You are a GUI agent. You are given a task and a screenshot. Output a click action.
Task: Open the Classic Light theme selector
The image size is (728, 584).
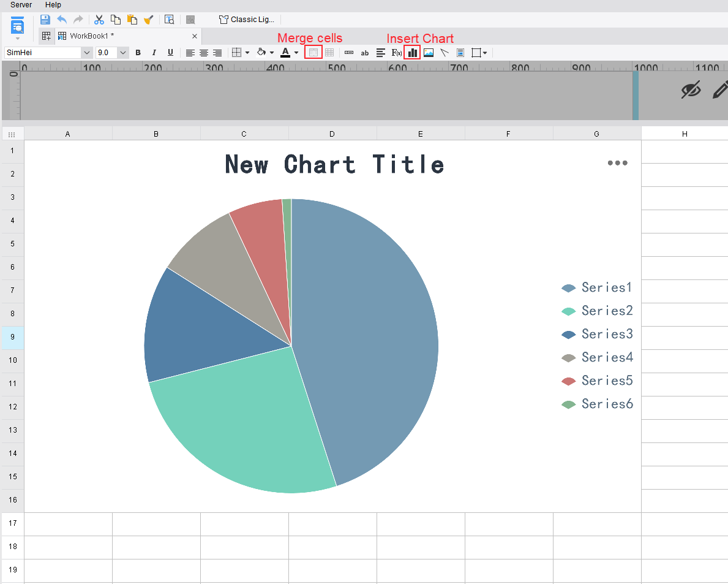[247, 20]
